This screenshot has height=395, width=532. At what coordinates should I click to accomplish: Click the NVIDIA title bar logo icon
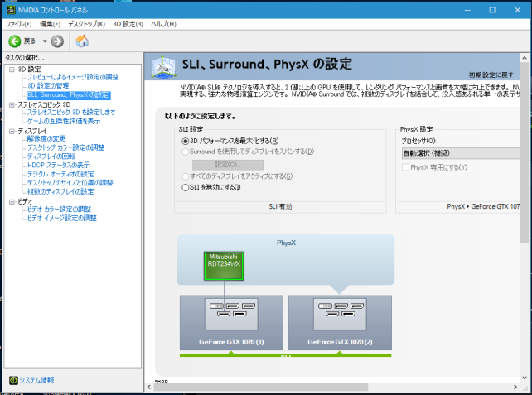coord(11,10)
